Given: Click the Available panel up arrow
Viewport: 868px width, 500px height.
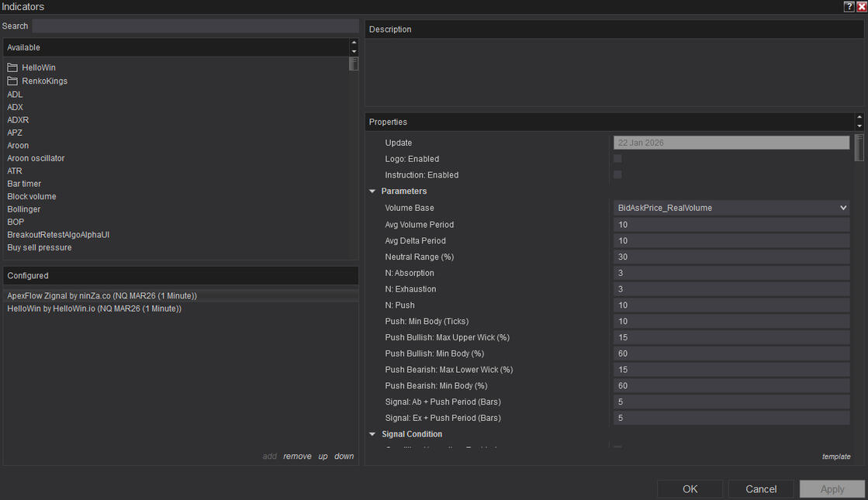Looking at the screenshot, I should tap(354, 43).
